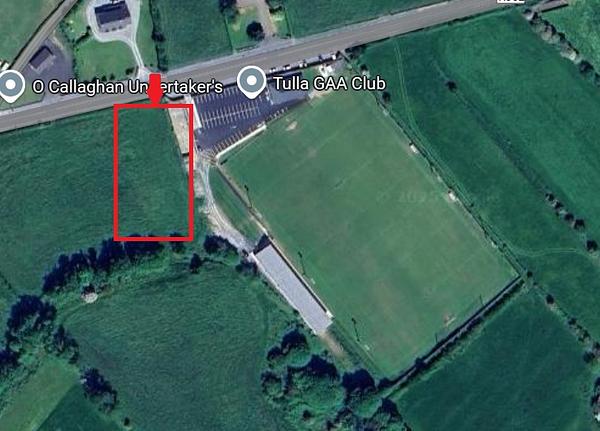Viewport: 600px width, 431px height.
Task: Open the O Callaghan Undertaker's label text
Action: (127, 87)
